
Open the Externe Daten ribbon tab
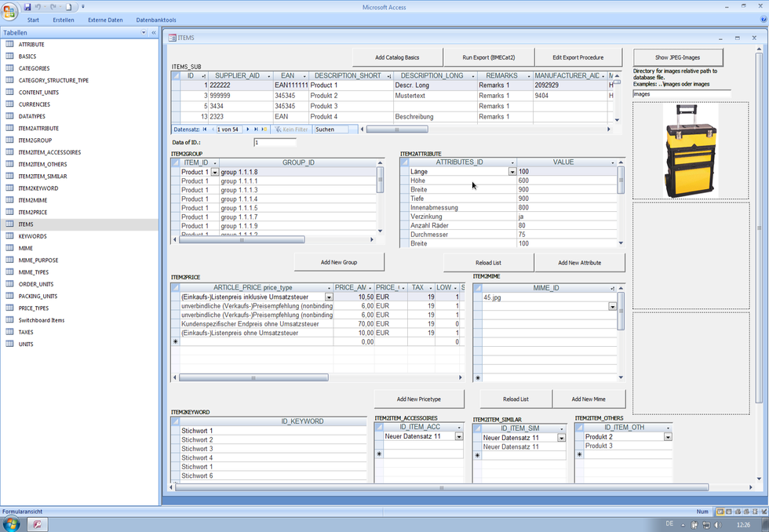click(105, 20)
